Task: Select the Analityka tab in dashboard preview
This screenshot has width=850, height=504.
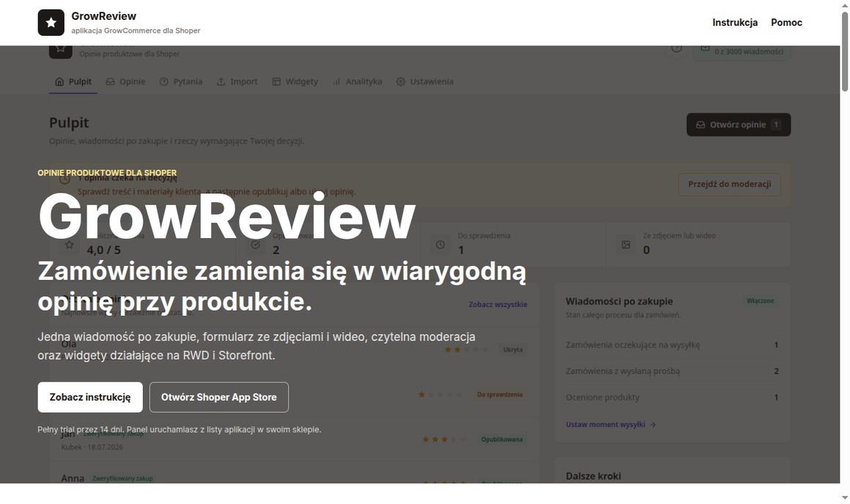Action: point(358,81)
